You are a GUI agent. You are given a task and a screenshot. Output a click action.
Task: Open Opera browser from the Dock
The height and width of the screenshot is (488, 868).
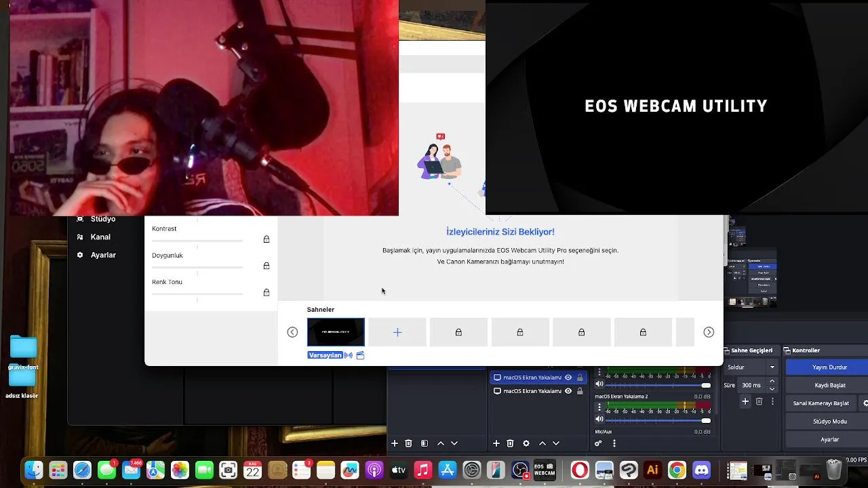[580, 470]
